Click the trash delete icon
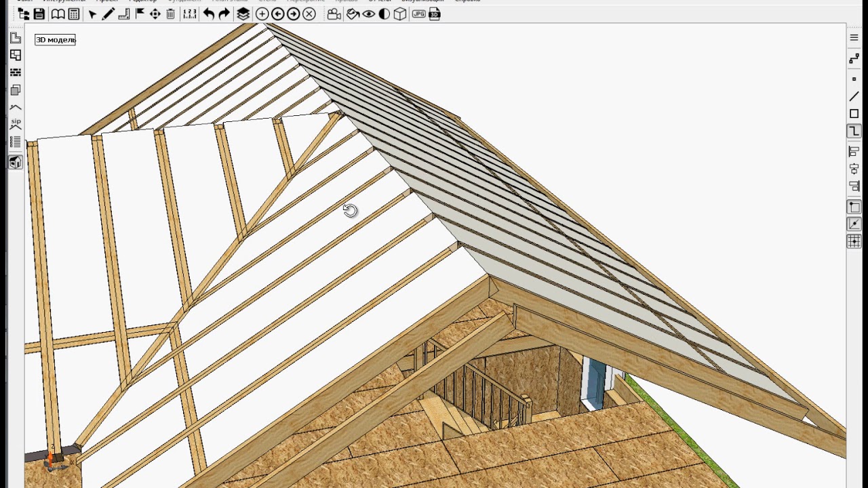This screenshot has height=488, width=868. pyautogui.click(x=170, y=14)
